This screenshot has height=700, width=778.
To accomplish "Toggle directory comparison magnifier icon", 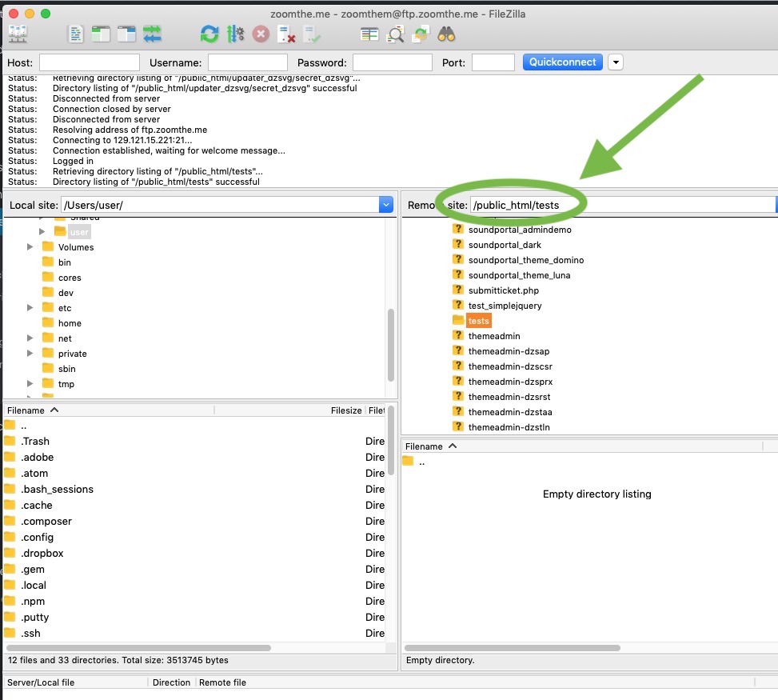I will 395,34.
